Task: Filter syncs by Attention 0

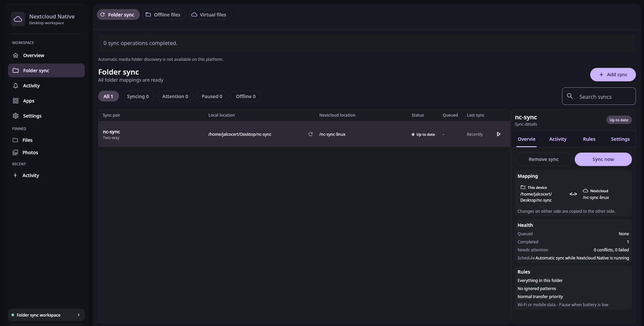Action: (175, 96)
